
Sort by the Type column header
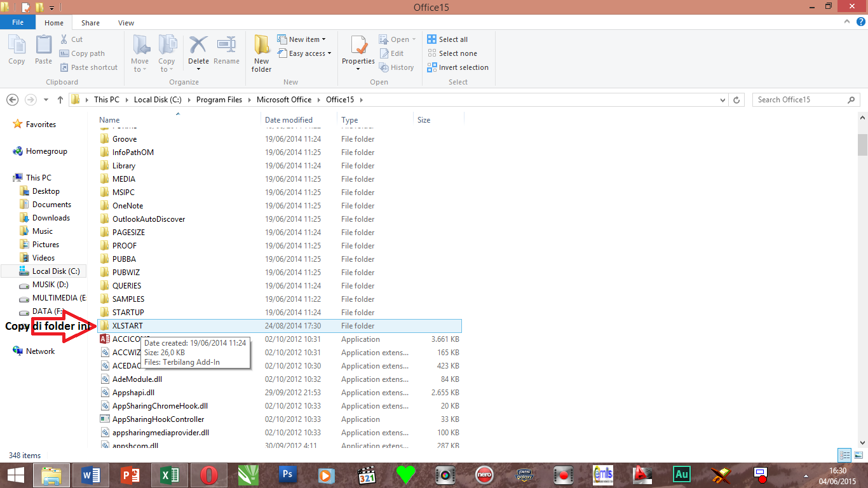376,119
